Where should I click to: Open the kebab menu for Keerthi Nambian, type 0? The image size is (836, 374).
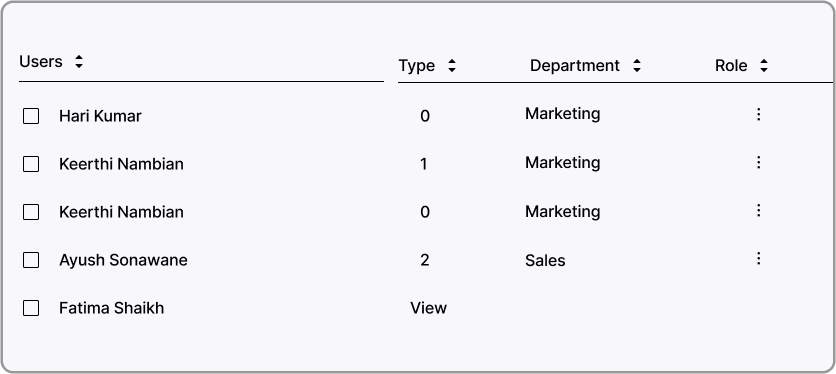[x=758, y=211]
